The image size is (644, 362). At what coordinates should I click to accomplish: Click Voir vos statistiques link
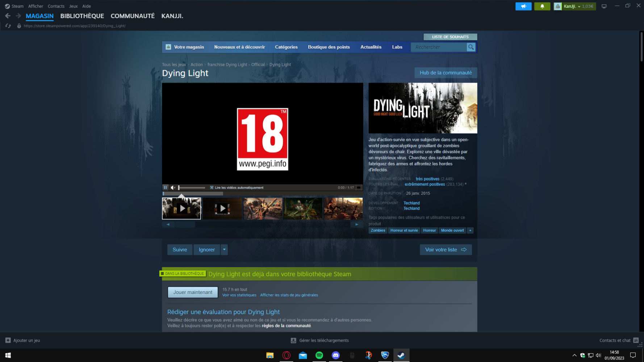coord(239,295)
